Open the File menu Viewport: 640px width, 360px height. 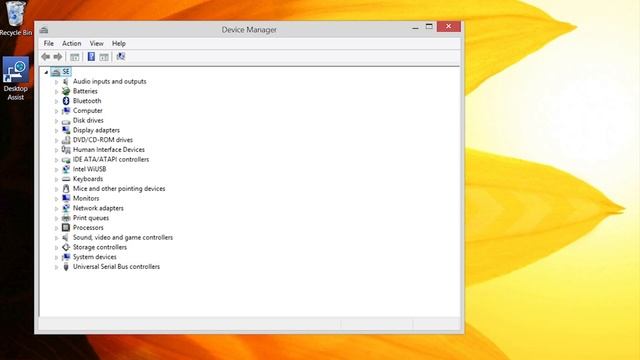(49, 43)
